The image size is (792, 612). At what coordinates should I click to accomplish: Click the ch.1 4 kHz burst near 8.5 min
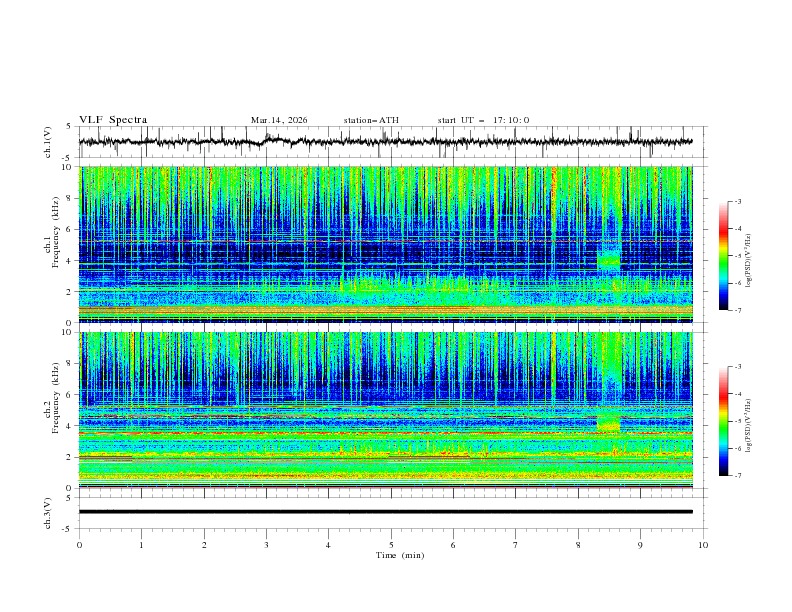coord(609,259)
